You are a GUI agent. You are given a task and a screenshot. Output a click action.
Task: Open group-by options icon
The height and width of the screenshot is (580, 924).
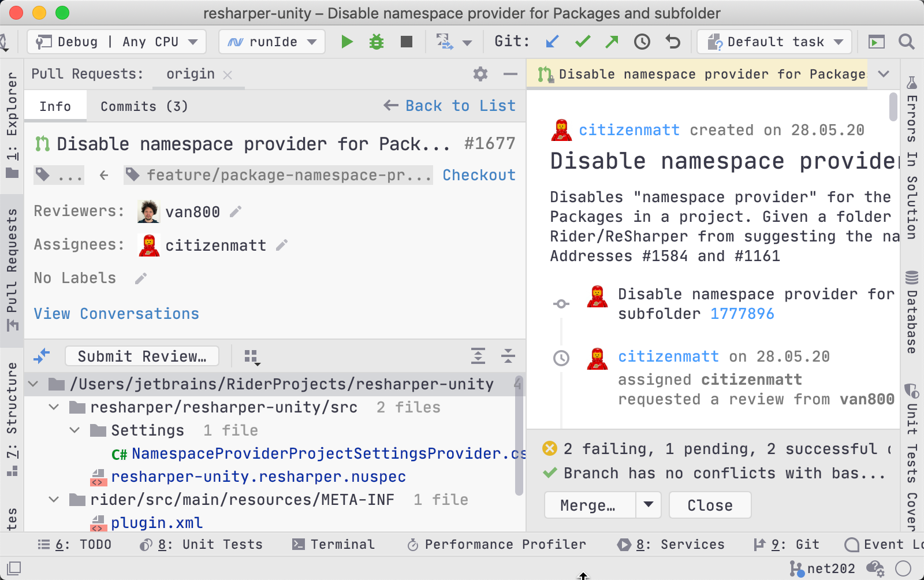coord(252,357)
